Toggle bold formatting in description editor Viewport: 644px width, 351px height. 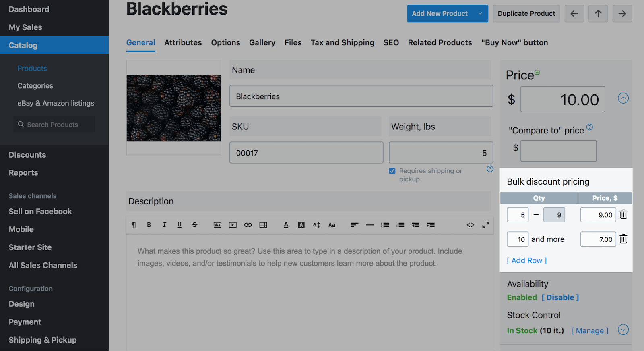click(x=149, y=225)
